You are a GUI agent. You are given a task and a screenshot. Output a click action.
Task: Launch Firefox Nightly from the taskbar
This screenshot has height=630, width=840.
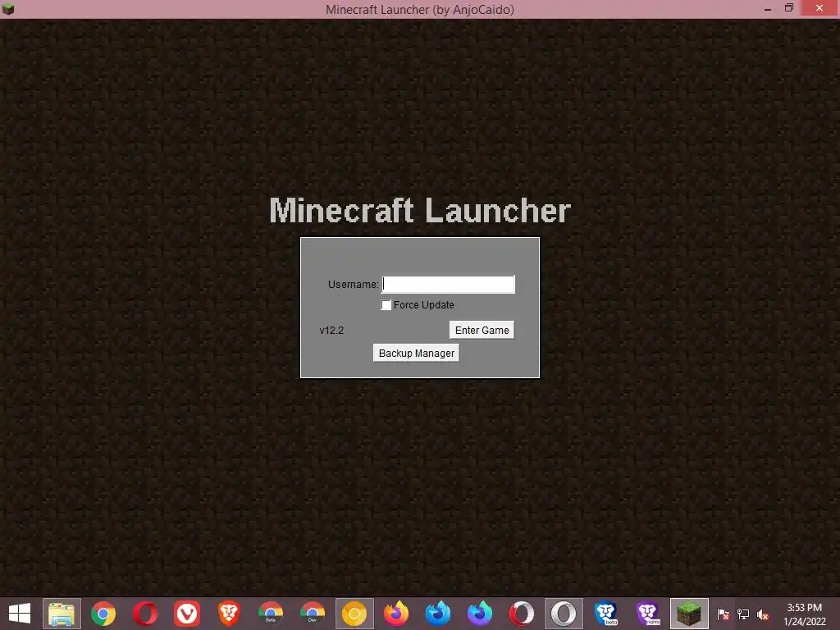pyautogui.click(x=479, y=614)
